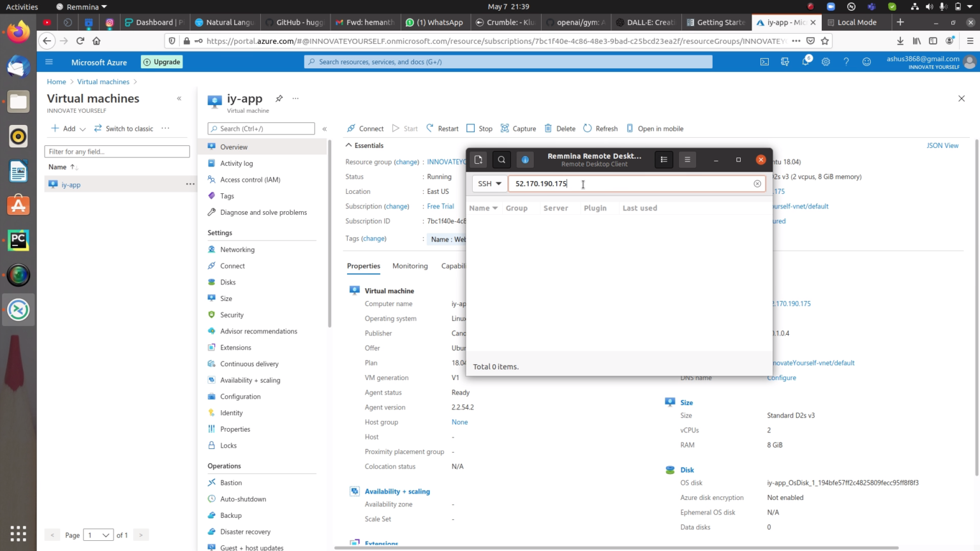Collapse the Essentials section chevron
The image size is (980, 551).
tap(349, 145)
